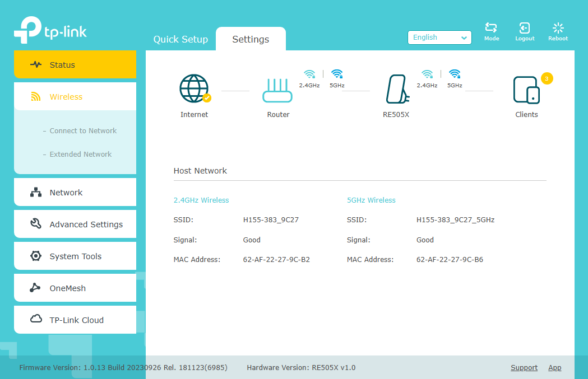Click the OneMesh icon in sidebar
This screenshot has height=379, width=588.
(x=35, y=288)
